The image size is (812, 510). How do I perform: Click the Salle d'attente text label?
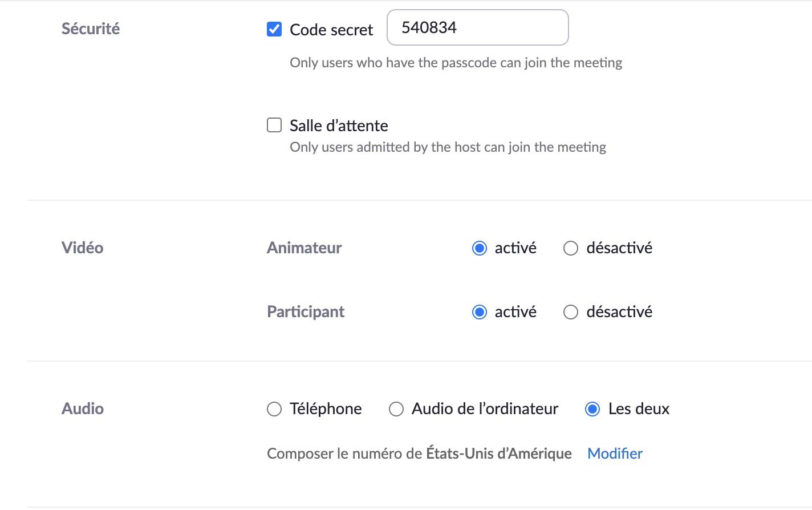pos(339,126)
